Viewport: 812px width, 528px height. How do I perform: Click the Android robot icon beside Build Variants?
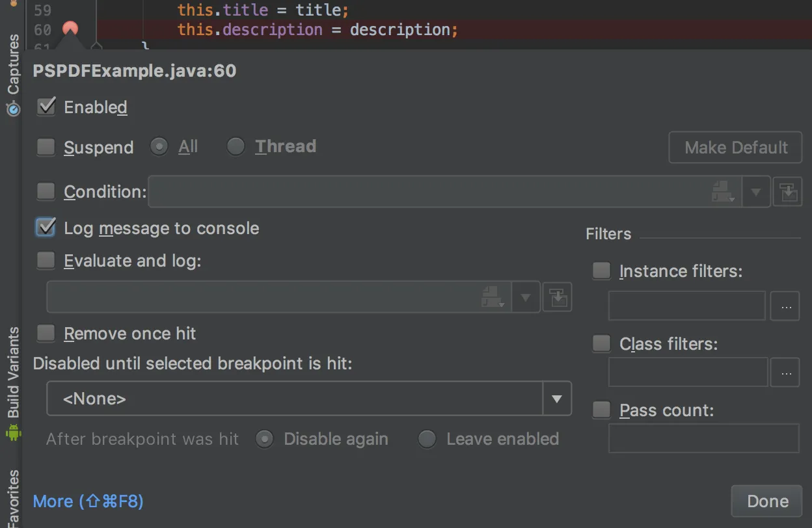click(x=13, y=430)
